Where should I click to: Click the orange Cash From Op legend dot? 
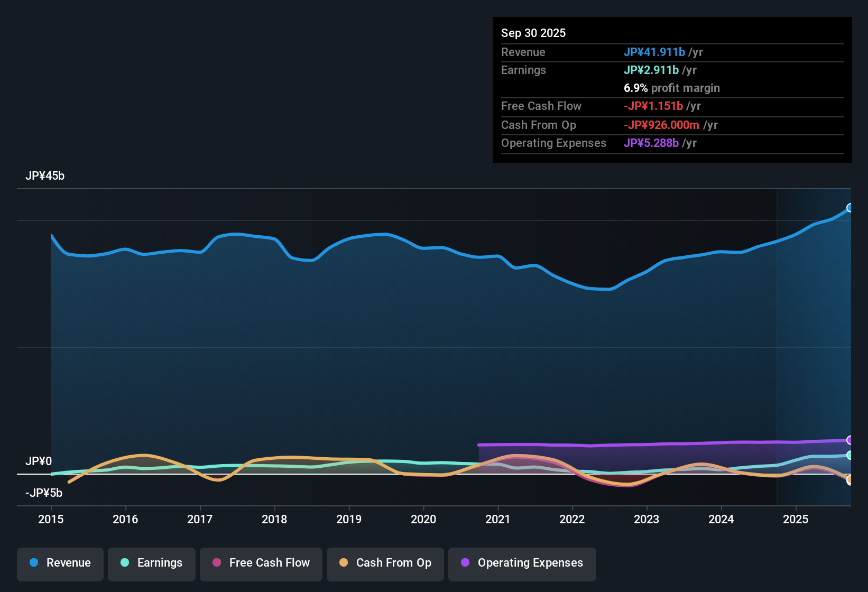coord(343,563)
